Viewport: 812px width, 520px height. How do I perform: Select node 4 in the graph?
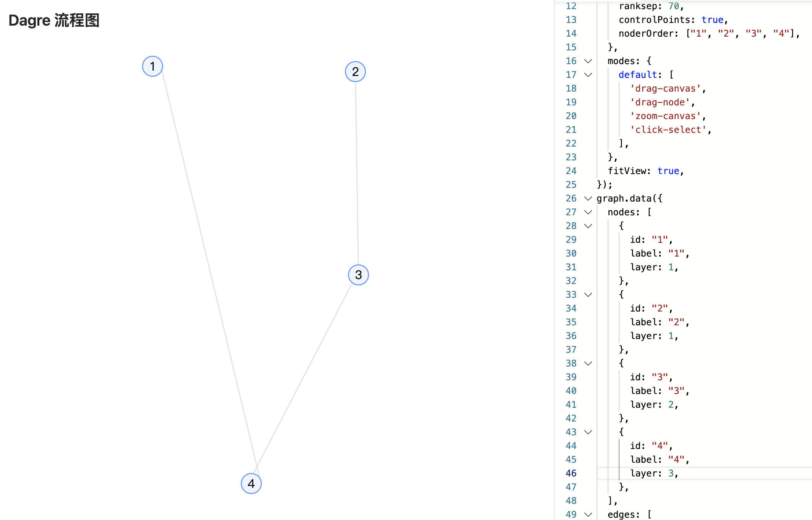(x=251, y=483)
